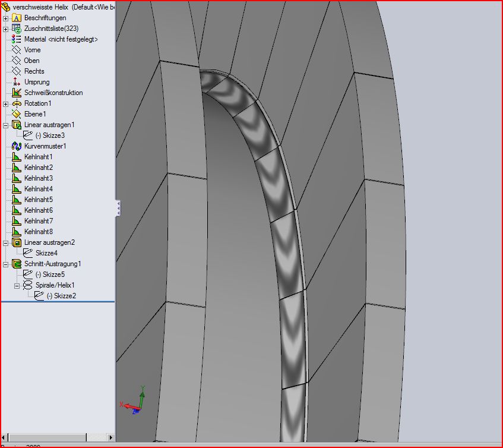Click the Schnitt-Austragung1 swept cut icon
503x448 pixels.
(x=17, y=264)
